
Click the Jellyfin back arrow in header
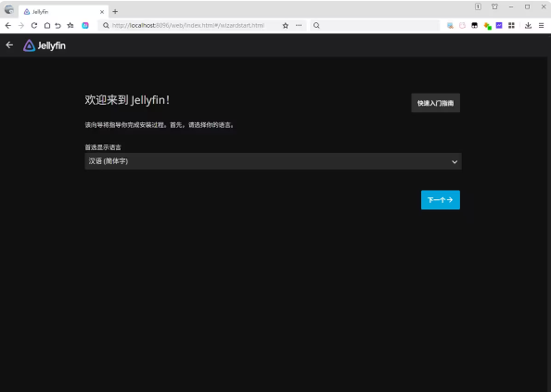9,45
